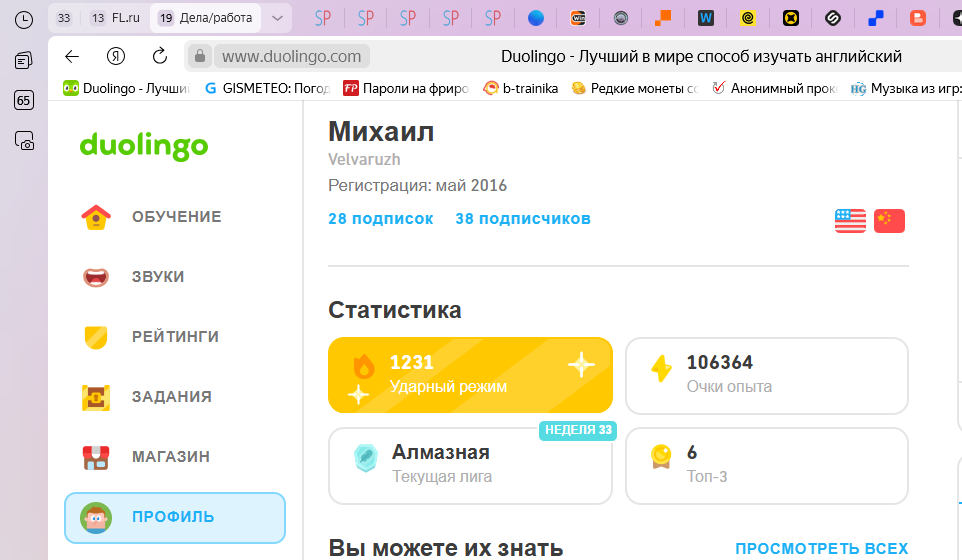Open the screenshot capture tool icon
Image resolution: width=962 pixels, height=560 pixels.
(x=23, y=141)
